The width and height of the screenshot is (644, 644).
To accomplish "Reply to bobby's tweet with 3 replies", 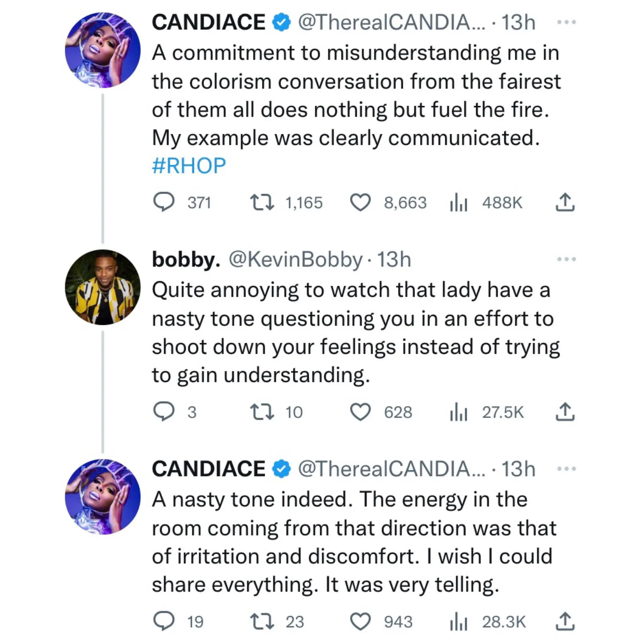I will [x=164, y=412].
